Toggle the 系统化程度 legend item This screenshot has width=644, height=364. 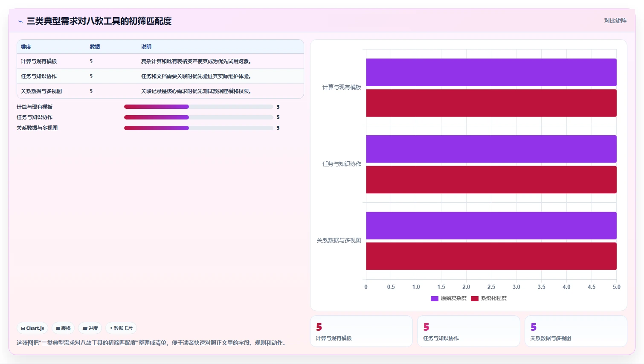[x=489, y=298]
